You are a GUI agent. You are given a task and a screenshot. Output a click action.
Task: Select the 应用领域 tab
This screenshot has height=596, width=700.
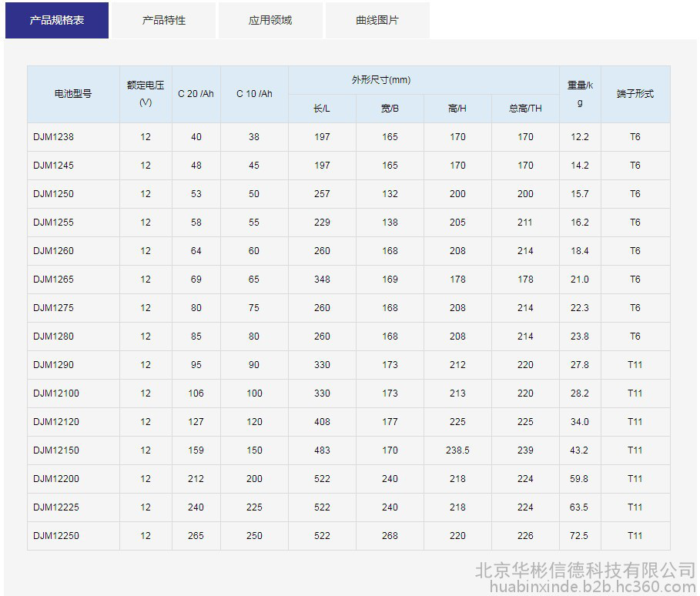tap(270, 20)
